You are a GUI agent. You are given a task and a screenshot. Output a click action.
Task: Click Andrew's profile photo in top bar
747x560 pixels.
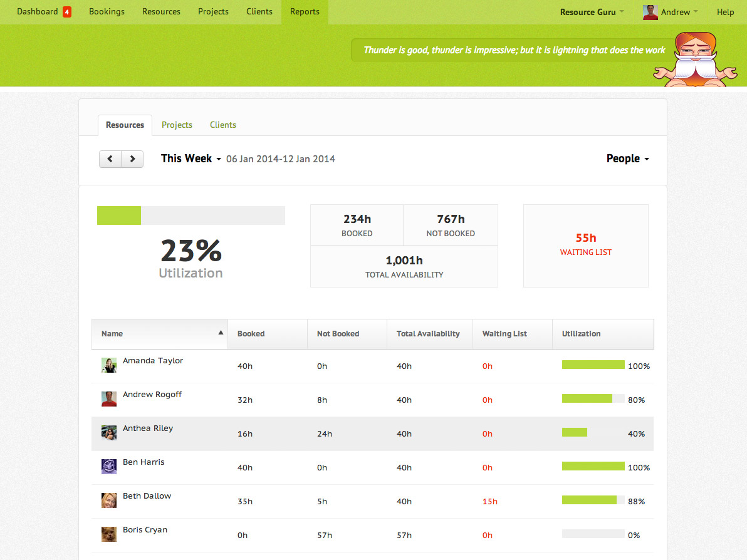pos(650,12)
